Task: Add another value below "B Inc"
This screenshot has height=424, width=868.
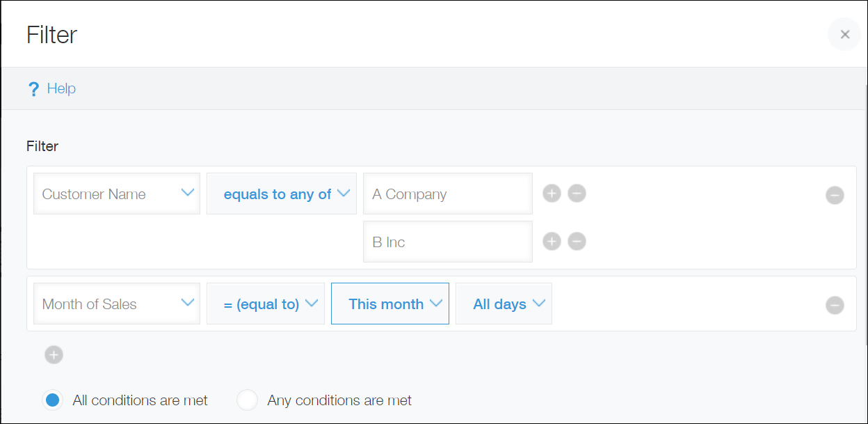Action: tap(552, 241)
